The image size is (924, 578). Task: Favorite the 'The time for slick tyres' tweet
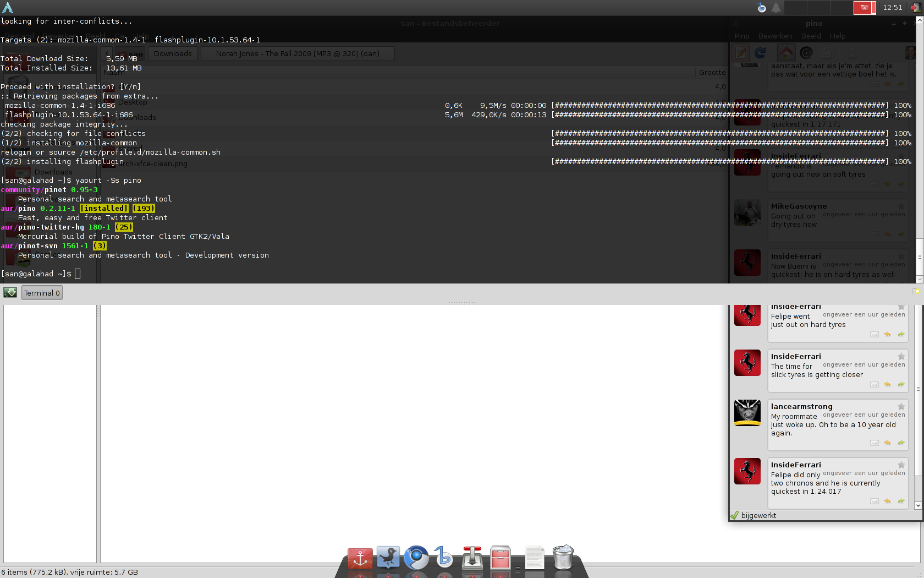(x=901, y=356)
